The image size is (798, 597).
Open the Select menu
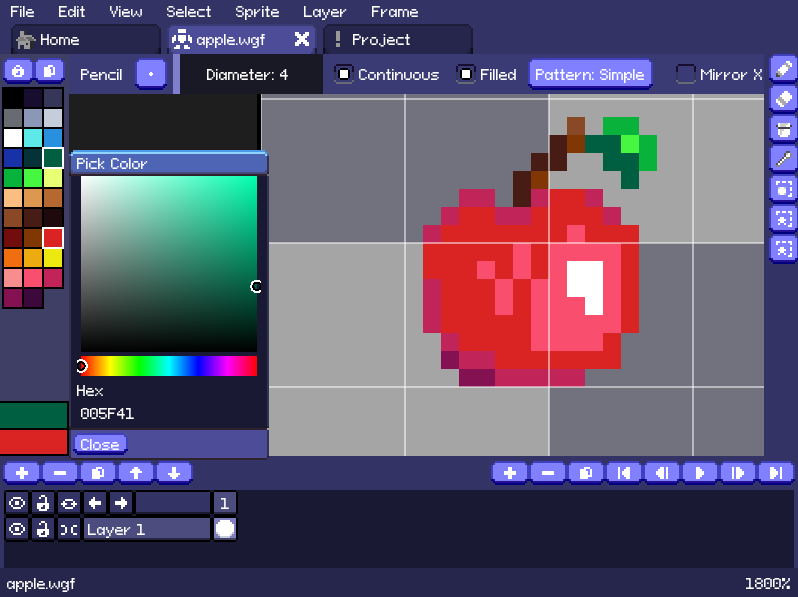click(x=188, y=12)
